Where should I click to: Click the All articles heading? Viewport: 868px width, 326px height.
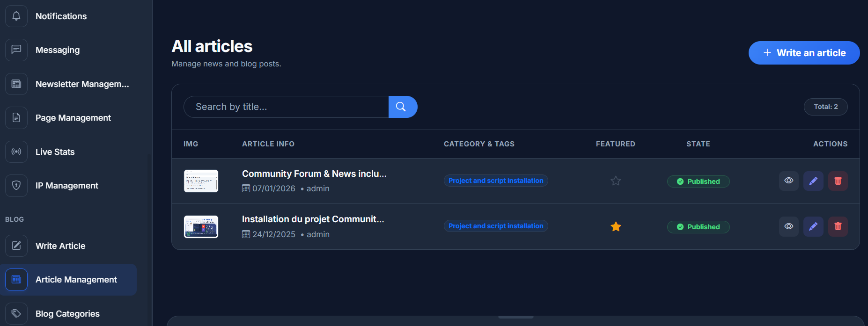tap(212, 46)
